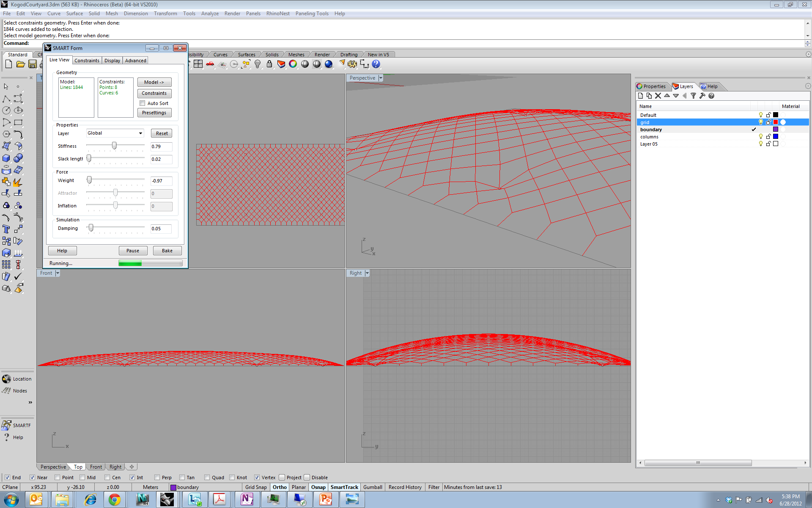Viewport: 812px width, 508px height.
Task: Open Google Chrome from the taskbar
Action: 114,500
